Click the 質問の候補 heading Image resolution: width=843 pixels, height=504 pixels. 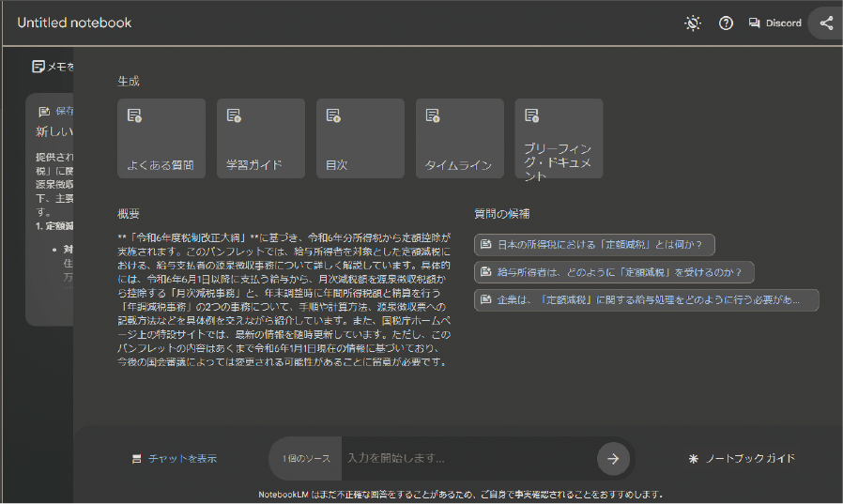click(501, 214)
